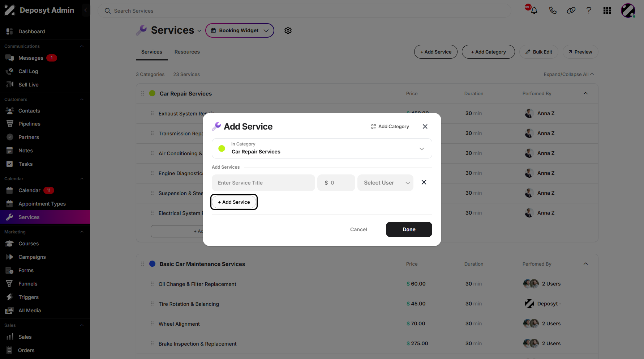Click Preview button
This screenshot has width=644, height=359.
coord(580,52)
